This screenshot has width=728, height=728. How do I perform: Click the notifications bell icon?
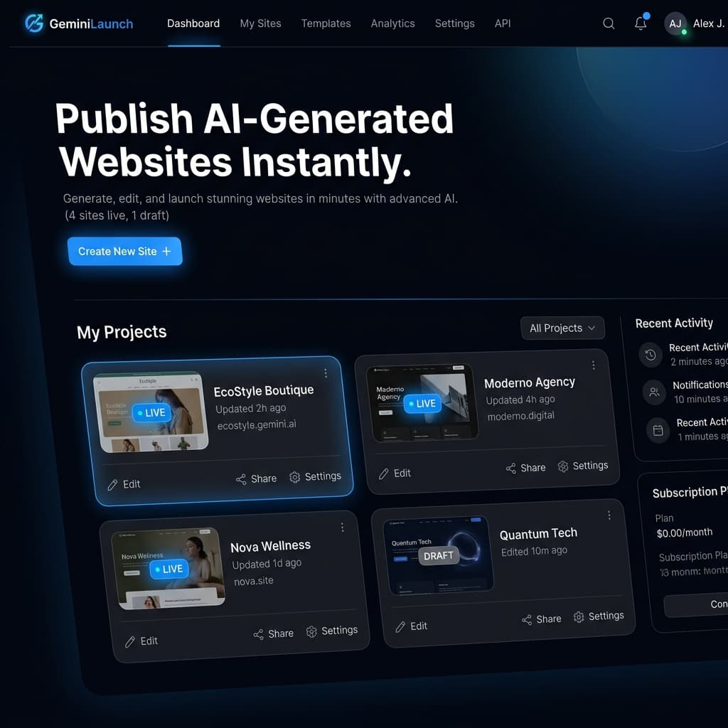point(641,23)
